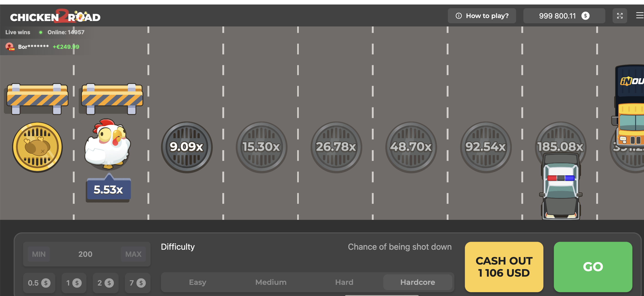Click the 15.30x manhole multiplier

261,147
